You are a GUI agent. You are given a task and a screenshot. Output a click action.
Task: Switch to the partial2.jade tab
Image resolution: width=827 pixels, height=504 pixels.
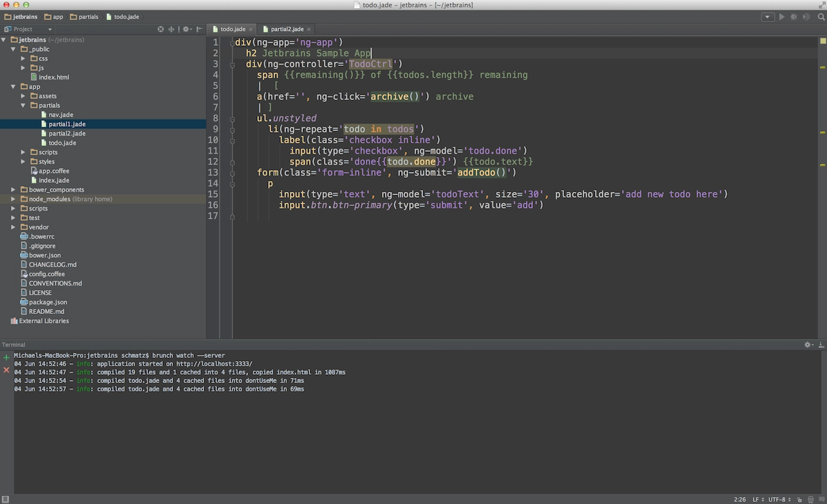286,29
